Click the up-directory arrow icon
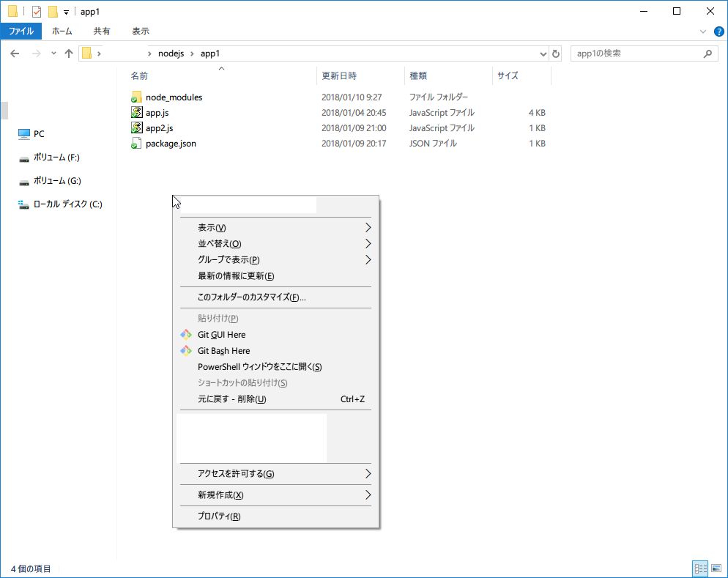Viewport: 728px width, 578px height. tap(69, 53)
